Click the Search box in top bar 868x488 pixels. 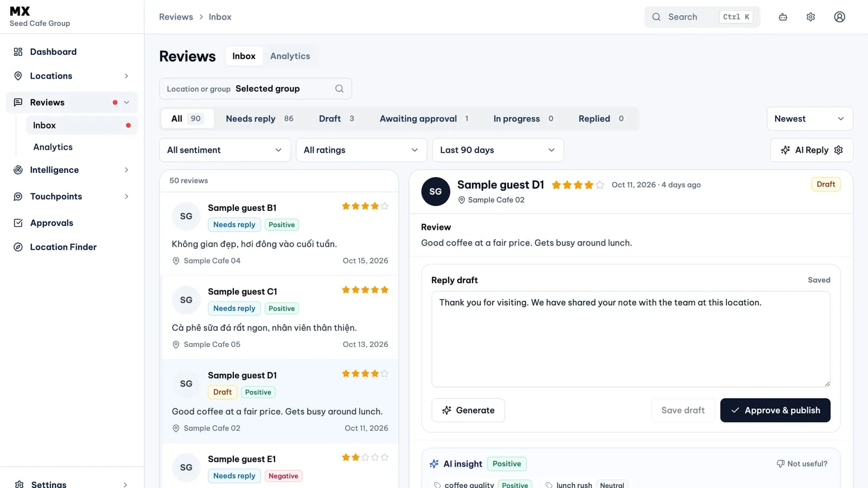[702, 17]
